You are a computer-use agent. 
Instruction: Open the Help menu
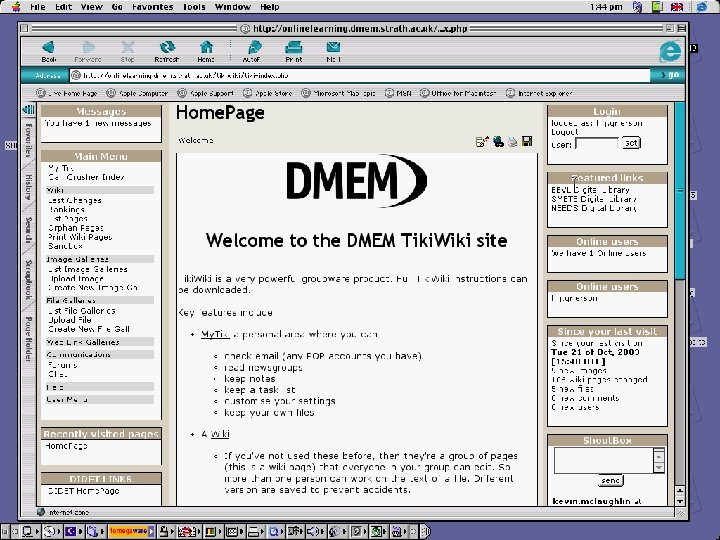coord(270,7)
